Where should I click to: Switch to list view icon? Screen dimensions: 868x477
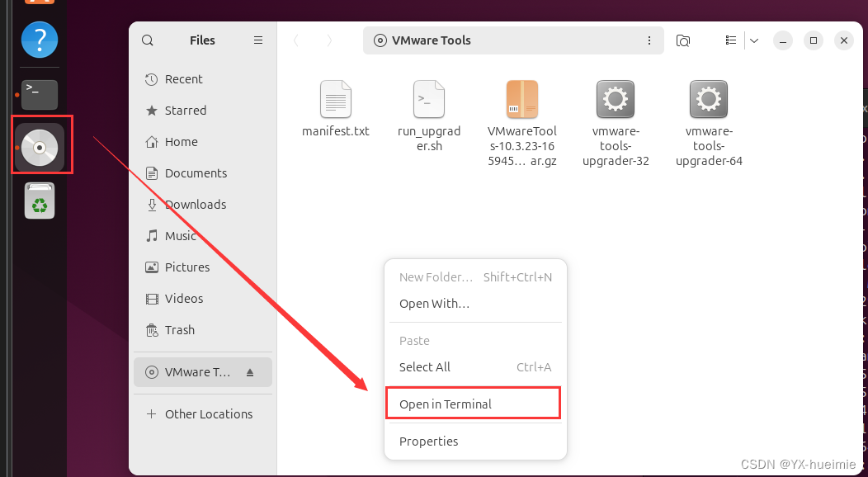coord(731,40)
